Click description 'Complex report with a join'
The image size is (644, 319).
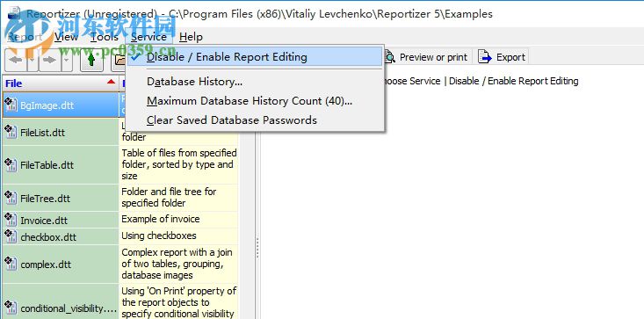pos(177,264)
